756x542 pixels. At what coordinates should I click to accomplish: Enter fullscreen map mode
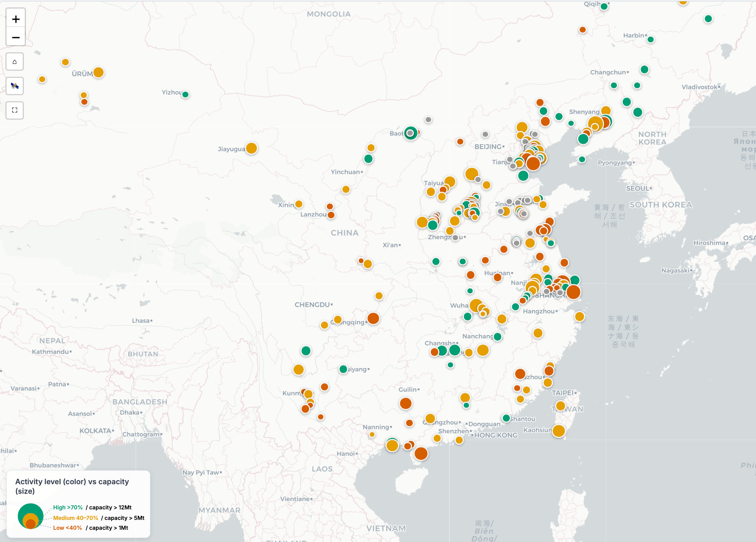(x=15, y=110)
